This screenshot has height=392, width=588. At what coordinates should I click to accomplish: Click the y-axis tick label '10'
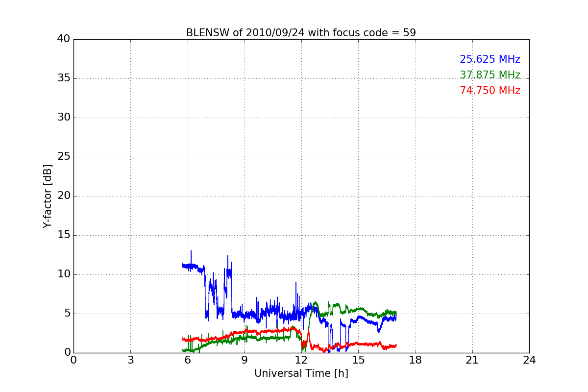click(64, 274)
